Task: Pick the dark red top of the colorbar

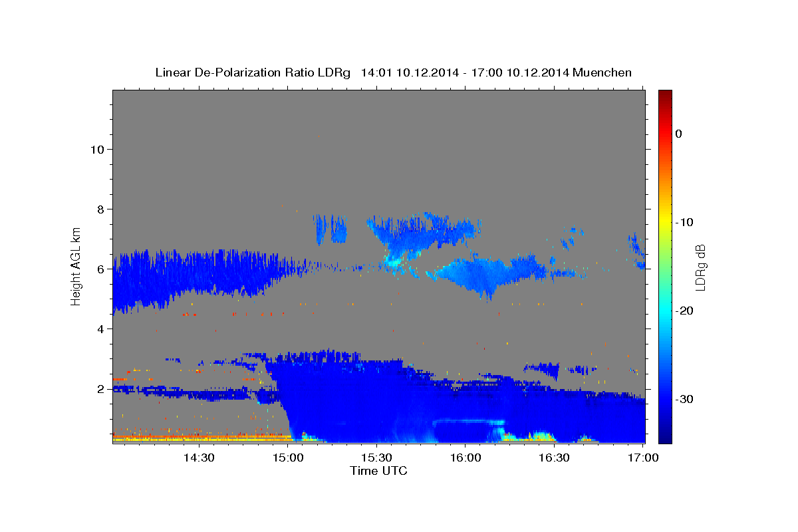Action: [x=665, y=94]
